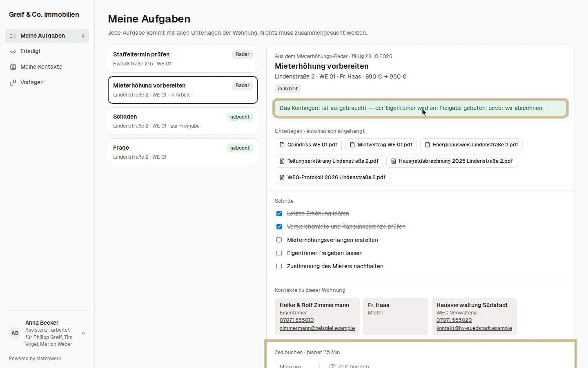This screenshot has width=588, height=368.
Task: Click the Radar badge on Staffeltermin prüfen
Action: click(243, 55)
